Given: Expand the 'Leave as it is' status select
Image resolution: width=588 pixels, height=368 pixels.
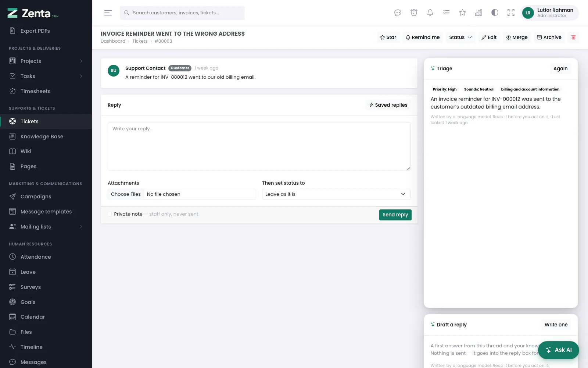Looking at the screenshot, I should pos(336,194).
